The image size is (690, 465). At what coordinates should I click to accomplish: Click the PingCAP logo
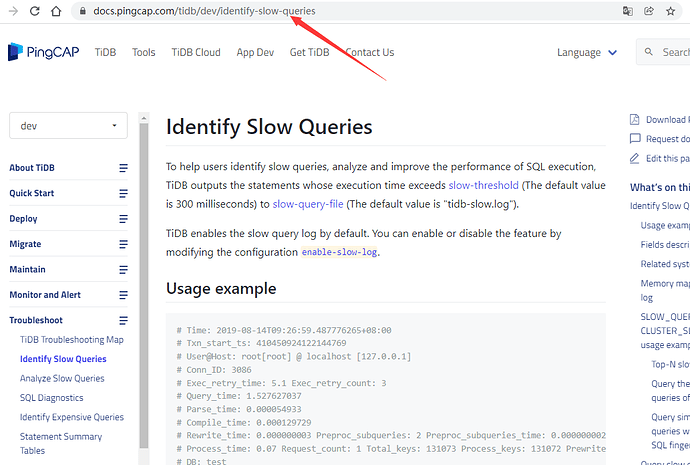click(x=42, y=52)
